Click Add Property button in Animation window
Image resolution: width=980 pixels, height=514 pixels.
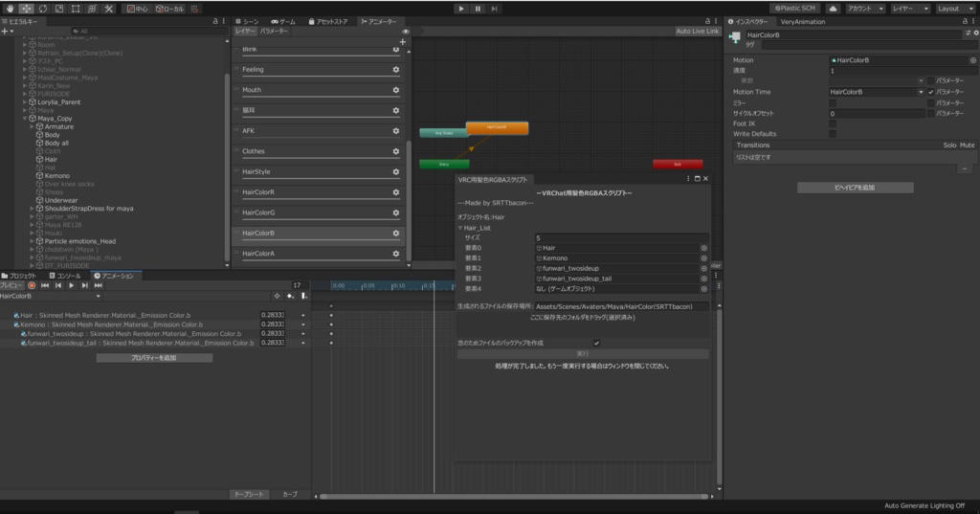tap(154, 358)
